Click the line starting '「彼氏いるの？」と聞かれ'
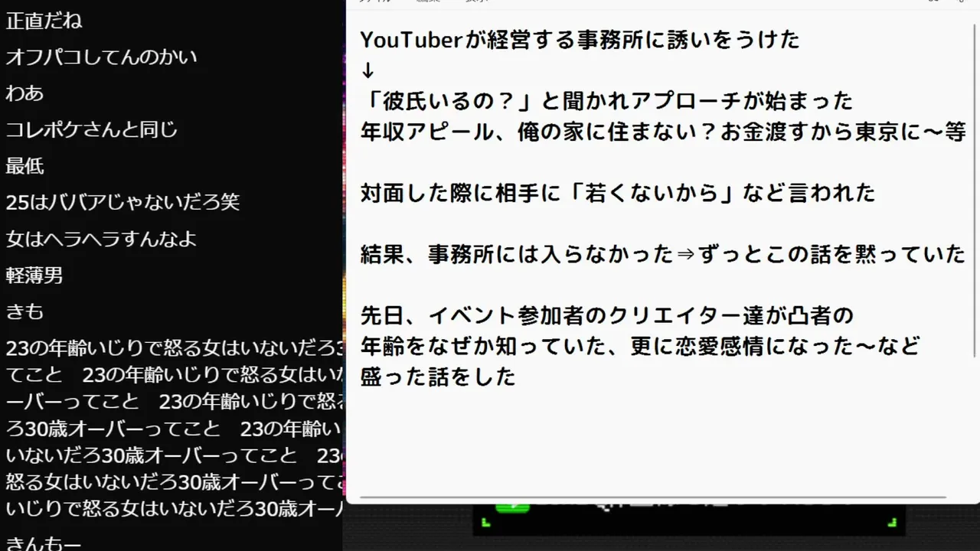980x551 pixels. [x=606, y=100]
